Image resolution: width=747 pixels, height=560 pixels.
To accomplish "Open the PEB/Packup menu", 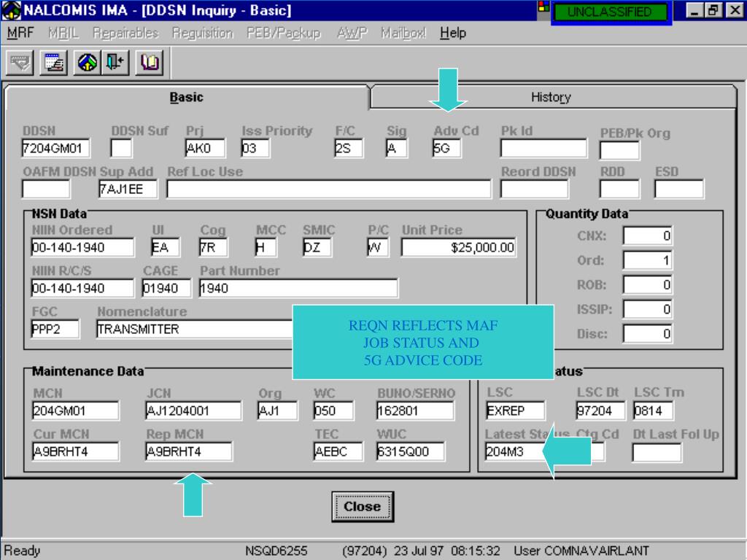I will 284,33.
